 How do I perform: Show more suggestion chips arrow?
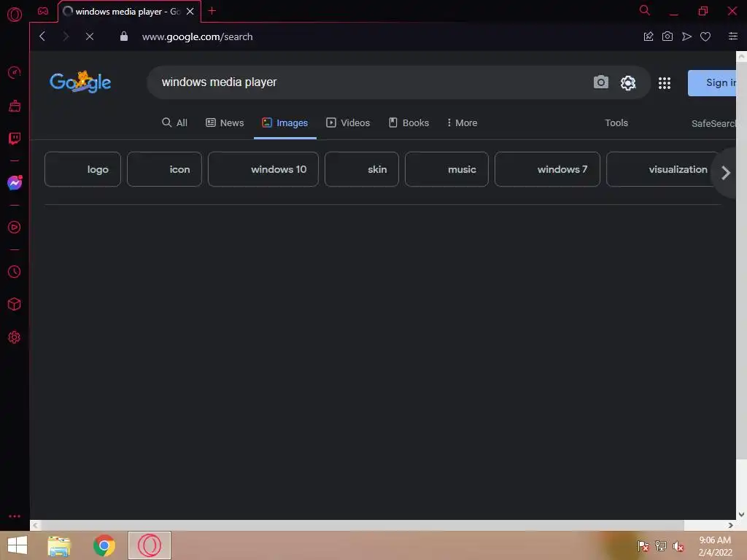tap(726, 173)
